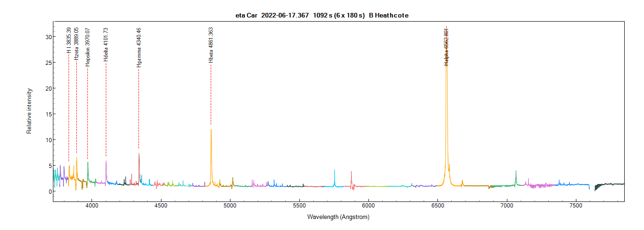Select the 7500 tick on wavelength axis
The image size is (644, 230).
point(576,205)
